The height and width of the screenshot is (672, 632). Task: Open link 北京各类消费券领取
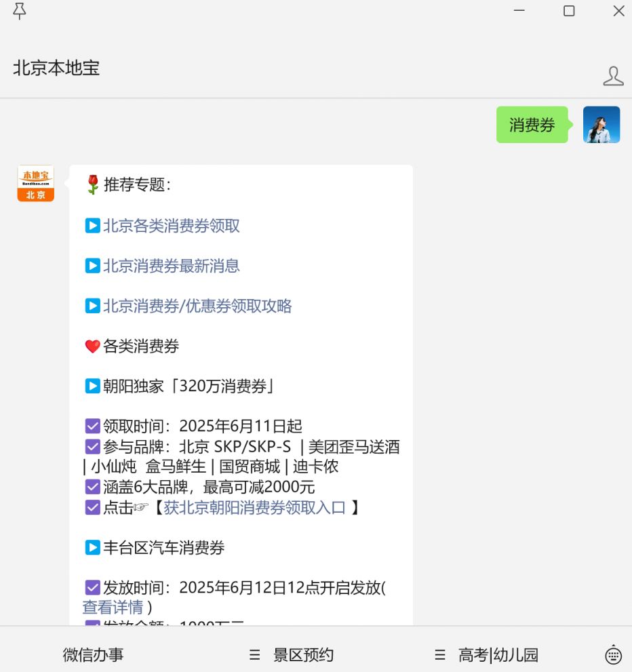172,226
